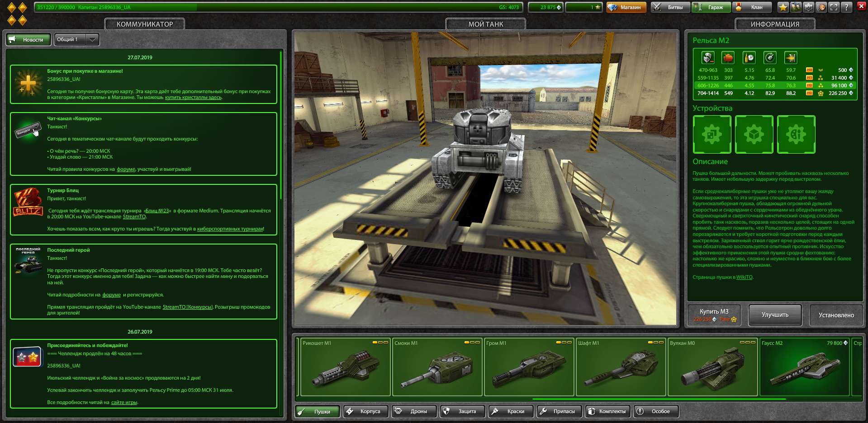Image resolution: width=868 pixels, height=423 pixels.
Task: Click the impact force boxing glove icon
Action: pyautogui.click(x=728, y=58)
